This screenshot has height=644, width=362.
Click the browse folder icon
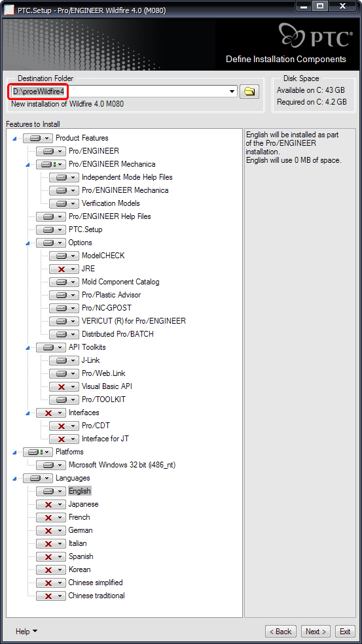(249, 92)
